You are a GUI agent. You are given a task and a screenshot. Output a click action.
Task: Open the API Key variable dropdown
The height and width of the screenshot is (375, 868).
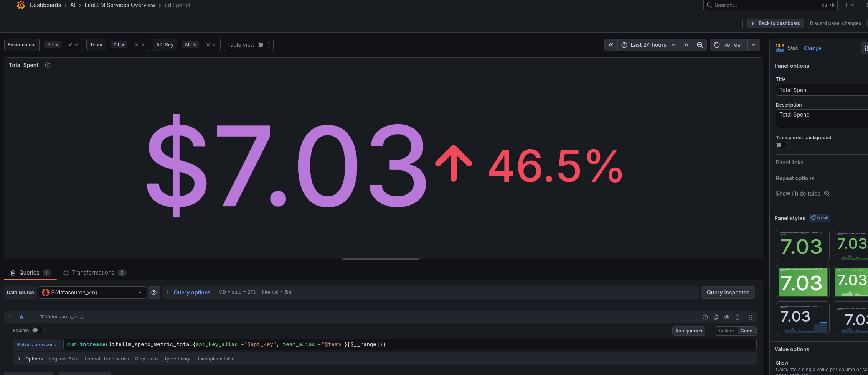pos(214,45)
